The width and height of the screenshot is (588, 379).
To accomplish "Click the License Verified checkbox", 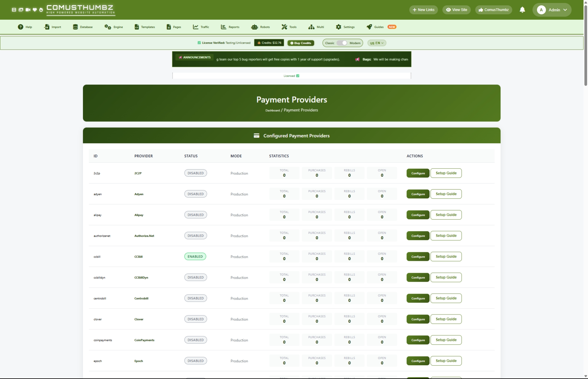I will pos(199,43).
